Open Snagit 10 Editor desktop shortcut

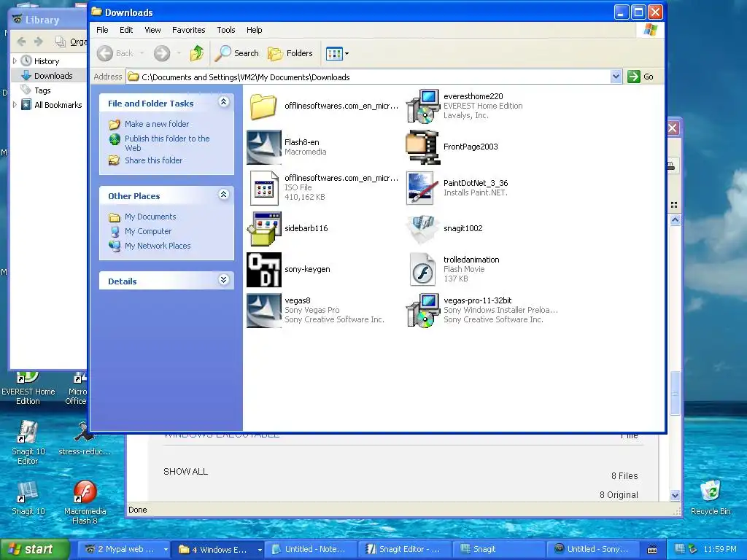(x=28, y=443)
